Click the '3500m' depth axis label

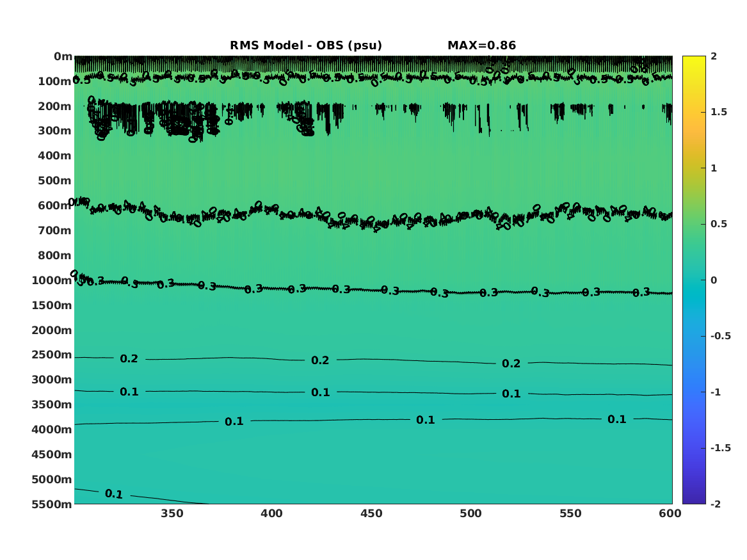pyautogui.click(x=52, y=404)
